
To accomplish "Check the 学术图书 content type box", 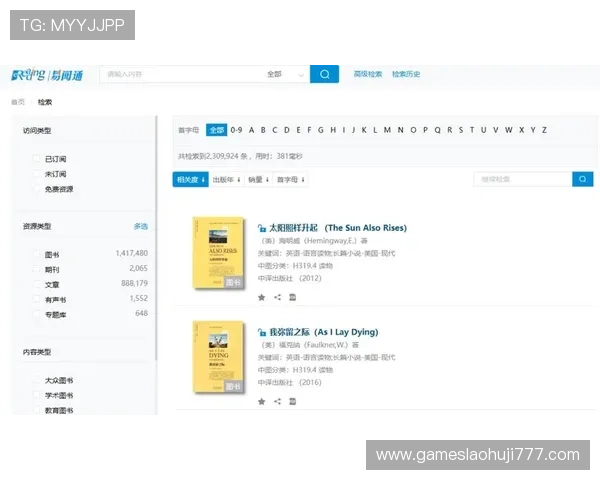I will pos(37,395).
